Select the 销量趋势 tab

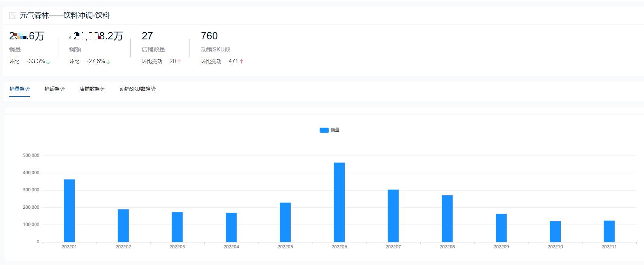19,89
